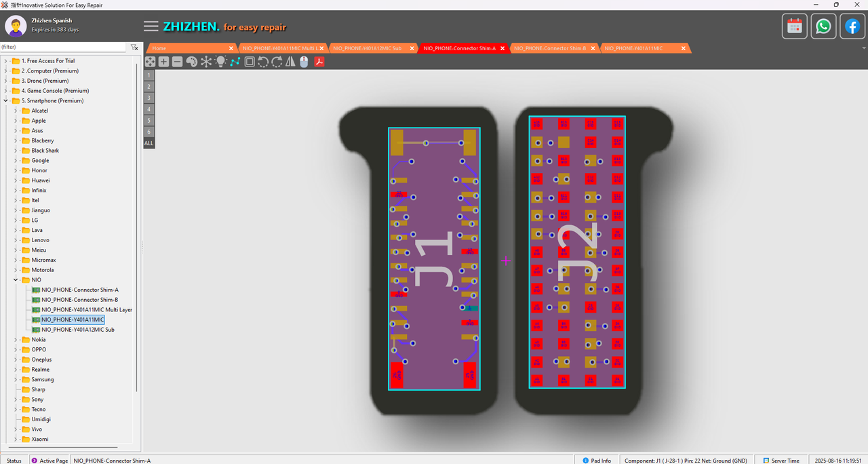Click the Active Page status icon
This screenshot has width=868, height=464.
point(34,461)
